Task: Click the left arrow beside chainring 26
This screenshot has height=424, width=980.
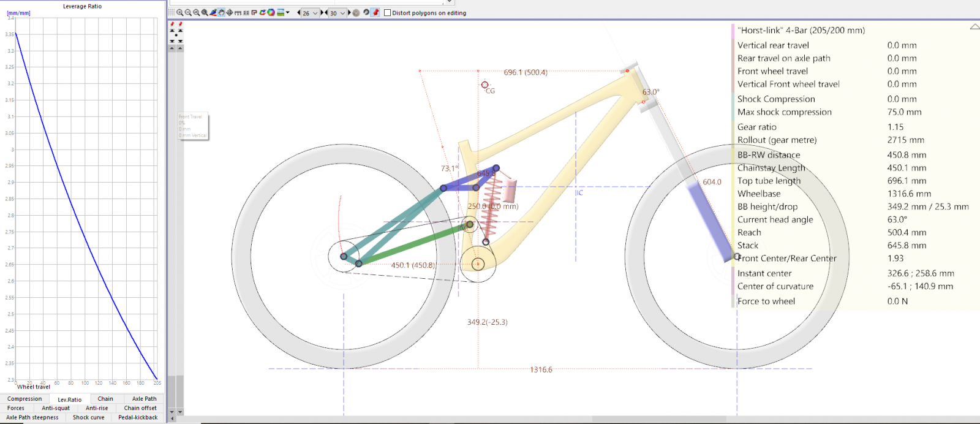Action: tap(298, 13)
